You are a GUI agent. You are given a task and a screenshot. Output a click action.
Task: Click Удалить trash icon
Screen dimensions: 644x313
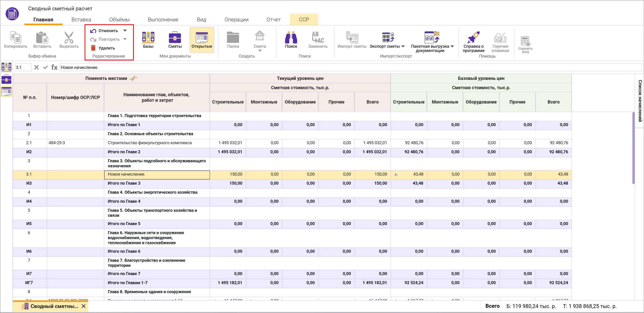coord(93,48)
